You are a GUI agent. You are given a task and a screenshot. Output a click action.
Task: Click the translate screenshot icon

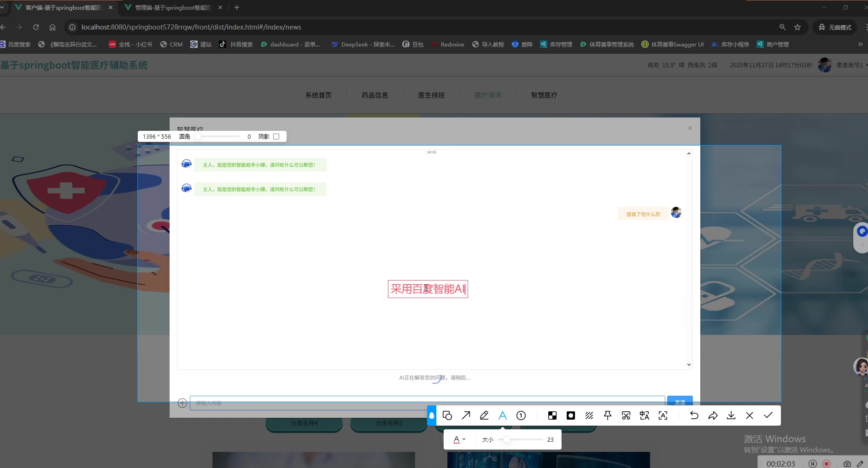coord(645,415)
